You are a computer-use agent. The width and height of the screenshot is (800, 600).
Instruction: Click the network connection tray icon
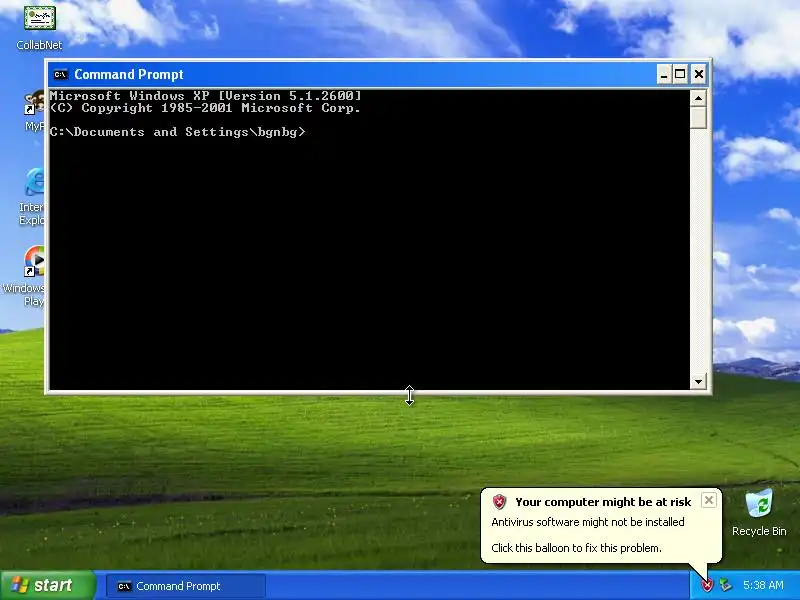coord(725,585)
